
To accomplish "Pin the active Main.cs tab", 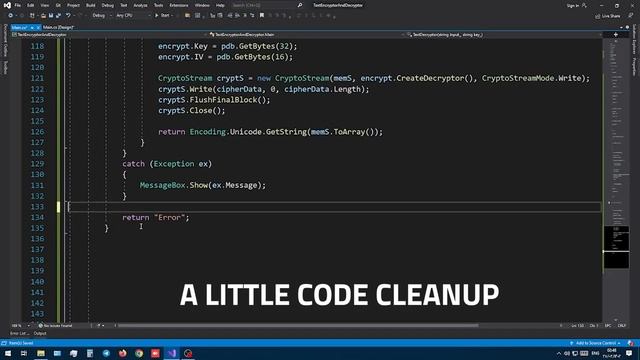I will click(32, 27).
